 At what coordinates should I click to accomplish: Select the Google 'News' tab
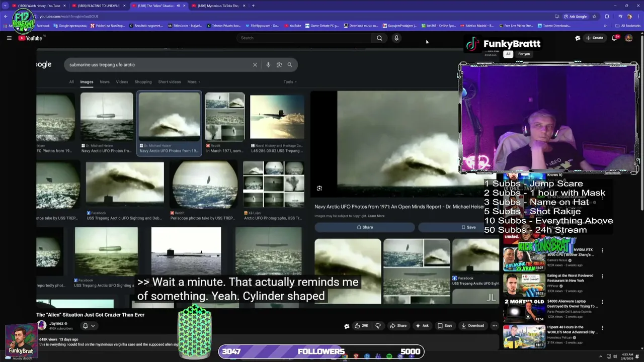(x=105, y=82)
